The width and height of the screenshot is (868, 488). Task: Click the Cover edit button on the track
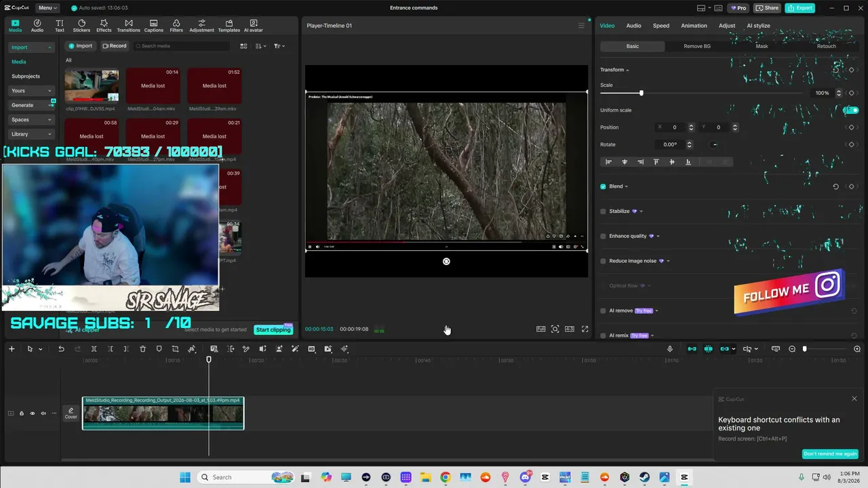pos(71,413)
